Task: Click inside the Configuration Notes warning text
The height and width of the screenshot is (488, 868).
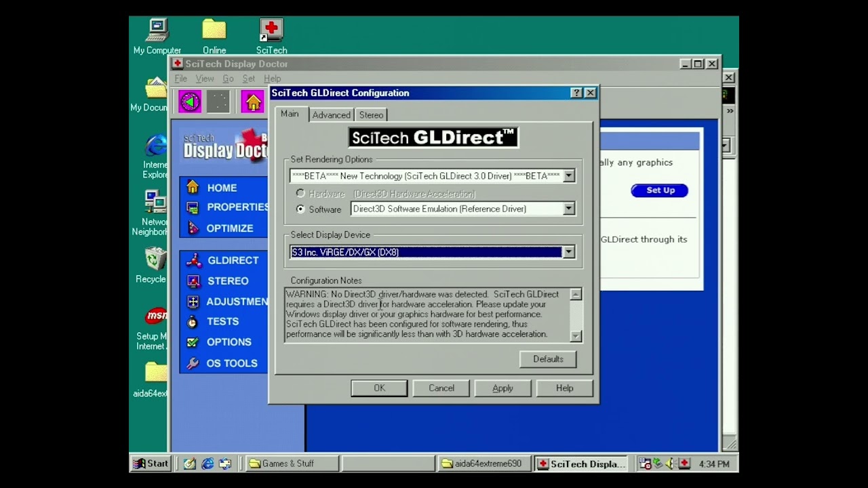Action: point(427,314)
